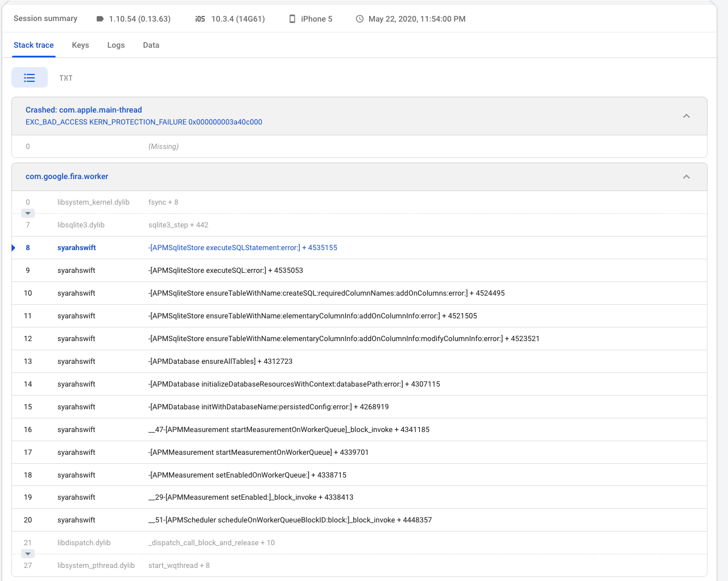Open the TXT view of the stack trace
This screenshot has height=581, width=728.
click(x=66, y=77)
